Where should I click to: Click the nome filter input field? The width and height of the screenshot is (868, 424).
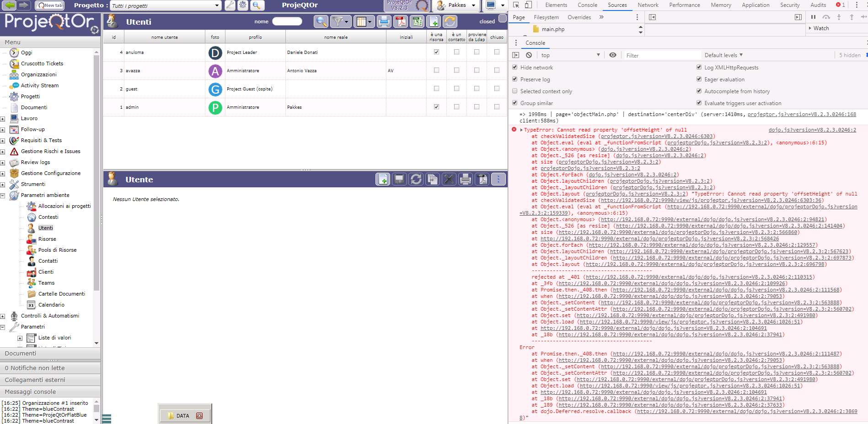coord(287,21)
